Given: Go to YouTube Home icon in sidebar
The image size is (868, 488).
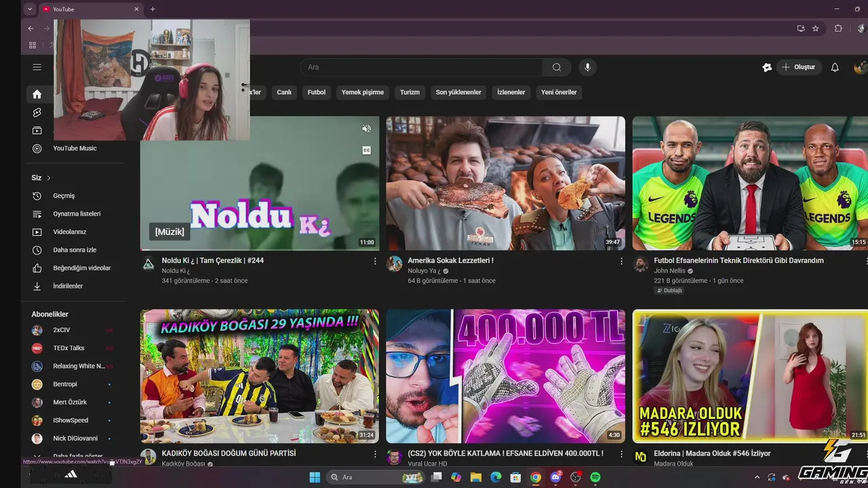Looking at the screenshot, I should tap(37, 94).
